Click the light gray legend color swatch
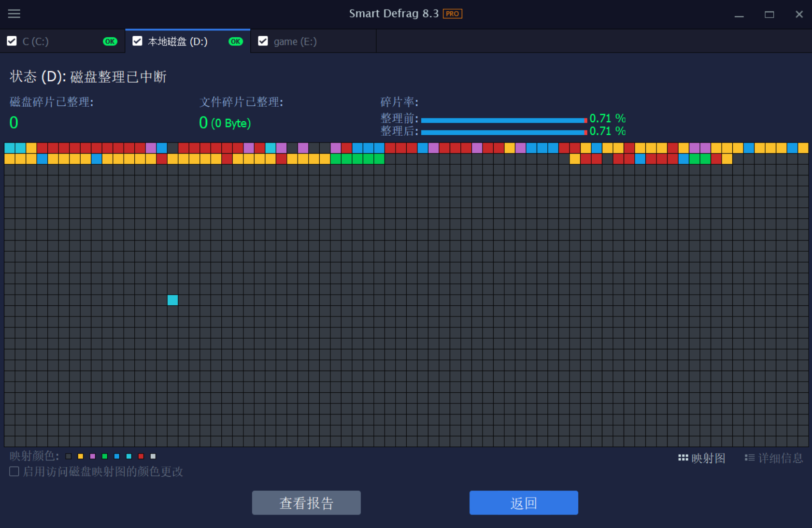Image resolution: width=812 pixels, height=528 pixels. point(153,456)
